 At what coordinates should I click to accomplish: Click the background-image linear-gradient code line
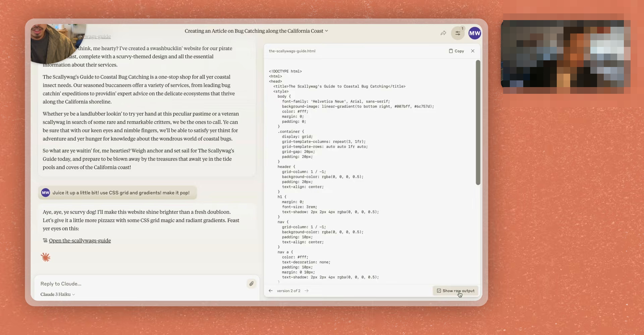tap(358, 107)
